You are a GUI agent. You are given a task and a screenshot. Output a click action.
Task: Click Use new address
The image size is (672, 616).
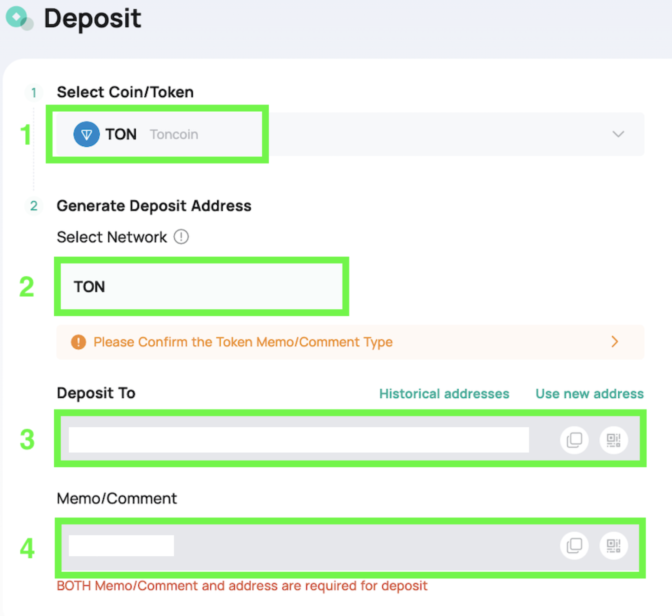(590, 393)
